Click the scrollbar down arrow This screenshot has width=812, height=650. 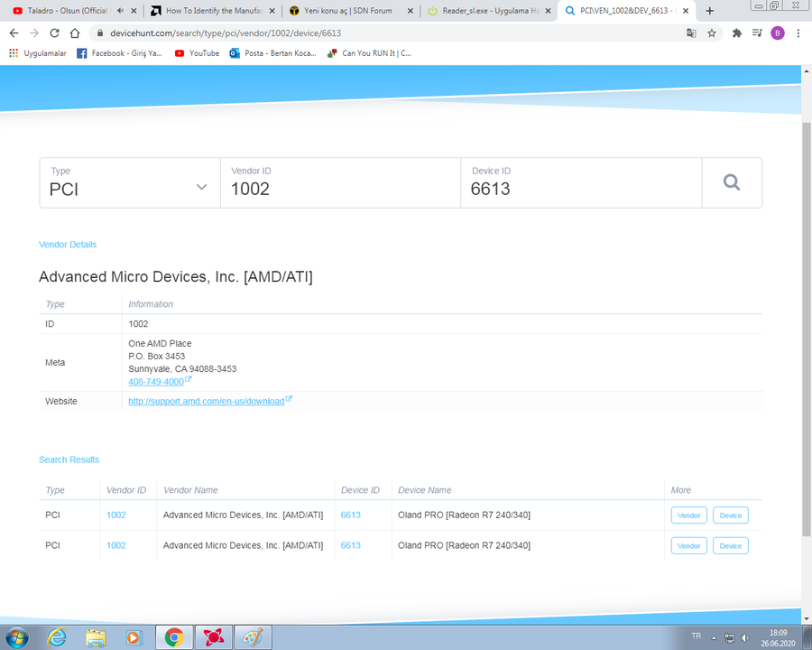click(807, 619)
